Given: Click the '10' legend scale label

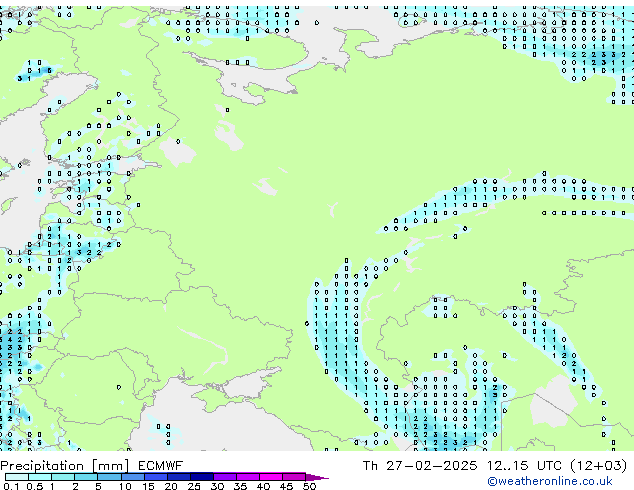Looking at the screenshot, I should pos(125,486).
